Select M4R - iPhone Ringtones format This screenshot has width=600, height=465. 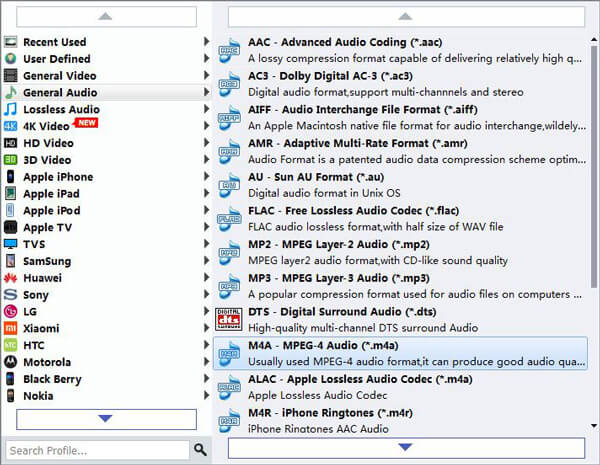(x=401, y=421)
